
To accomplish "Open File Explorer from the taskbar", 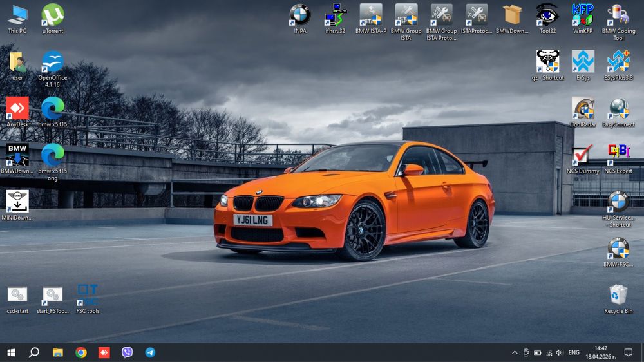I will pos(57,352).
